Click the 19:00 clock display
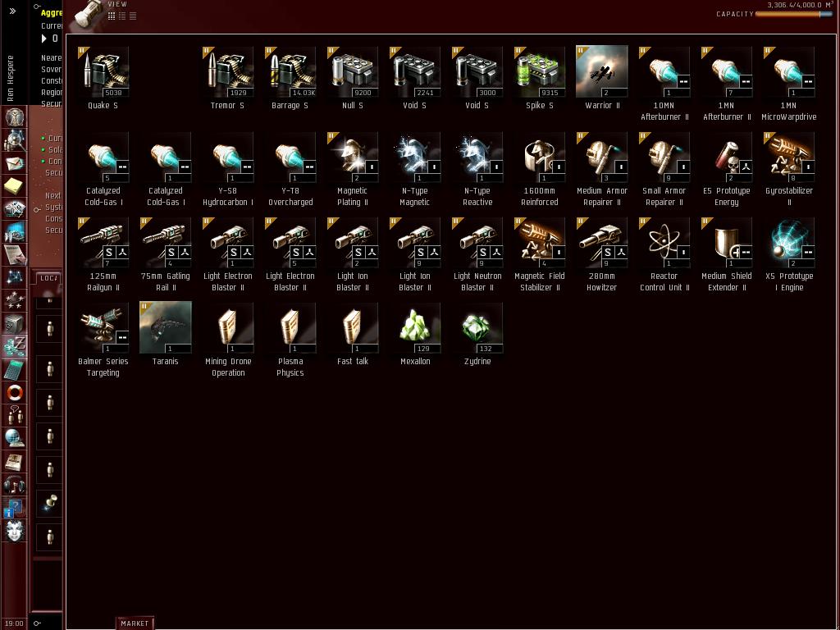 pos(14,623)
